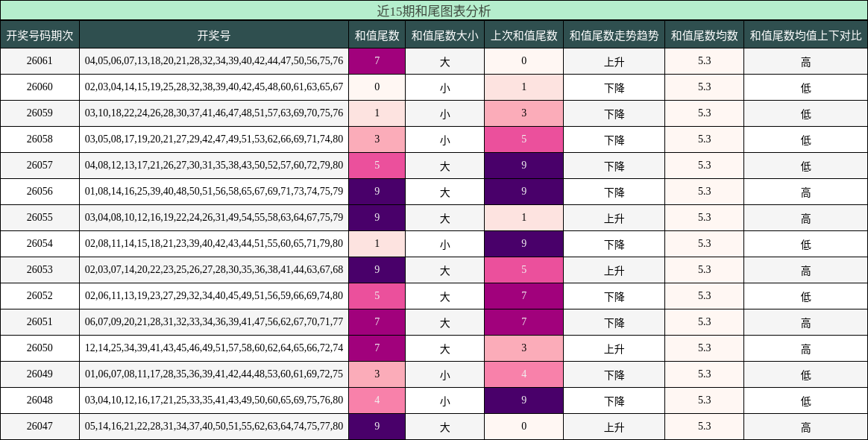Select the 和值尾数 cell showing 0 for 26060
This screenshot has width=868, height=440.
[x=377, y=87]
